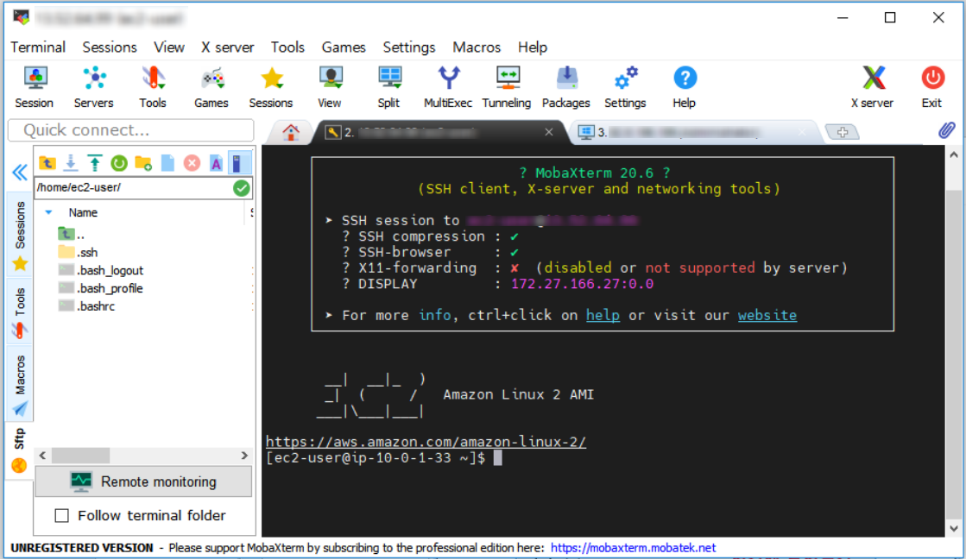Open the X server menu

[x=227, y=47]
